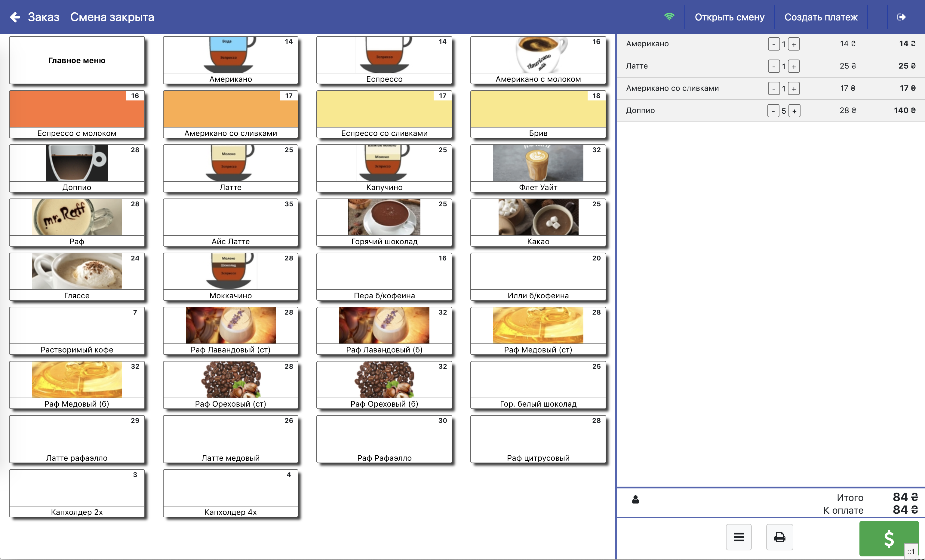This screenshot has height=560, width=925.
Task: Add Раф Рафаэлло to the order
Action: click(x=384, y=438)
